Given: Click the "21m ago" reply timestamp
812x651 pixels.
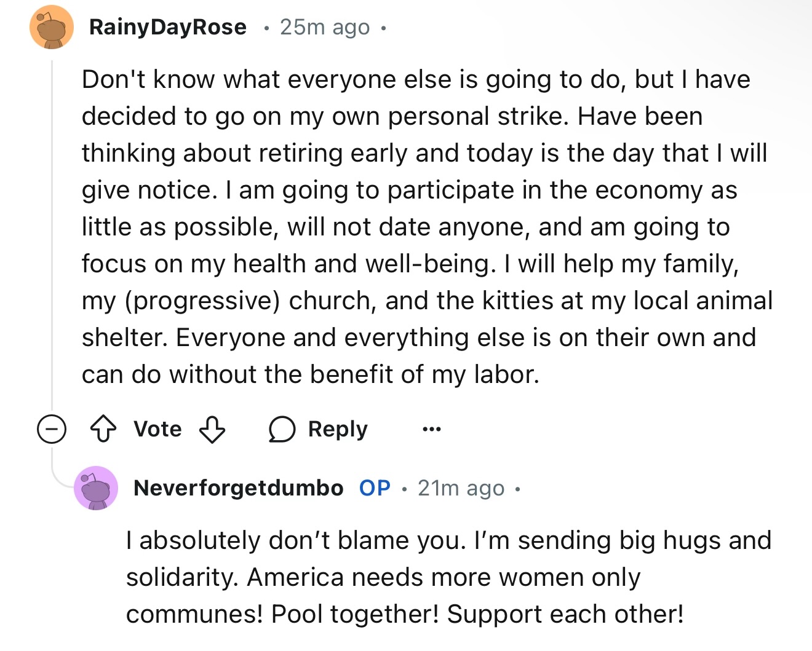Looking at the screenshot, I should [461, 488].
